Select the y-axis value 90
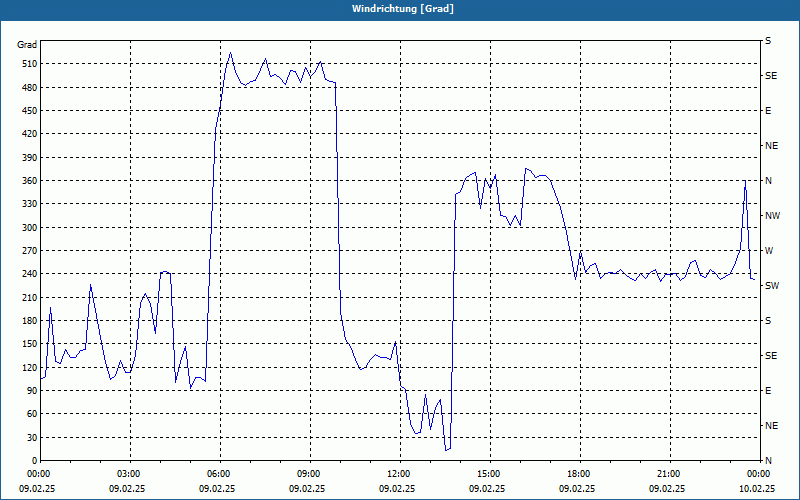800x500 pixels. point(30,391)
